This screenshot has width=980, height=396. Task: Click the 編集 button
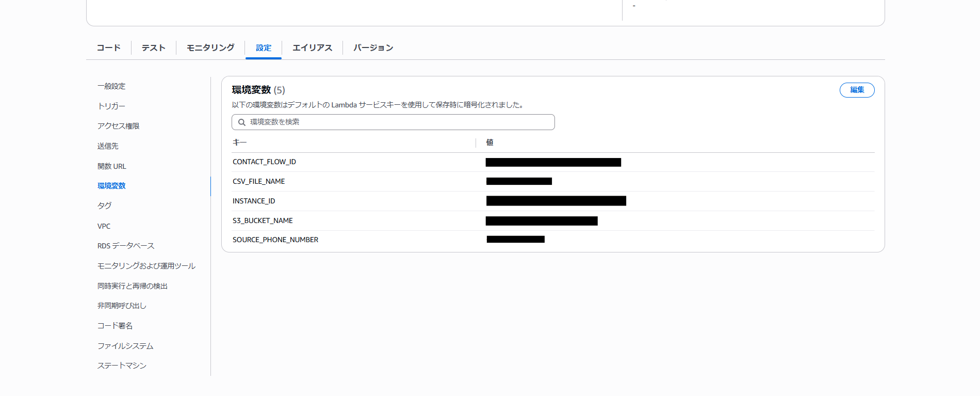857,90
